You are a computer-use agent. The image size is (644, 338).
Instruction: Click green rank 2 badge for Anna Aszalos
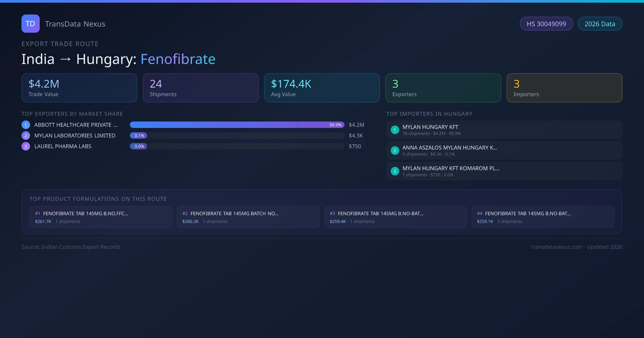tap(395, 150)
